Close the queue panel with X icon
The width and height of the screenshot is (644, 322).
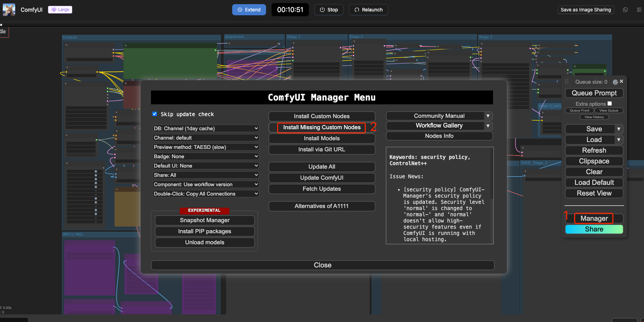(622, 81)
